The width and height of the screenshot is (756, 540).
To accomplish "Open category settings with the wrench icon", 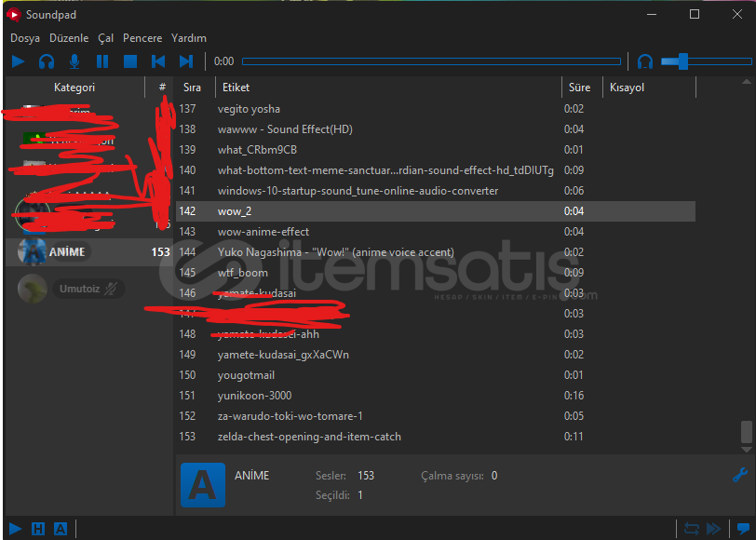I will [x=740, y=475].
